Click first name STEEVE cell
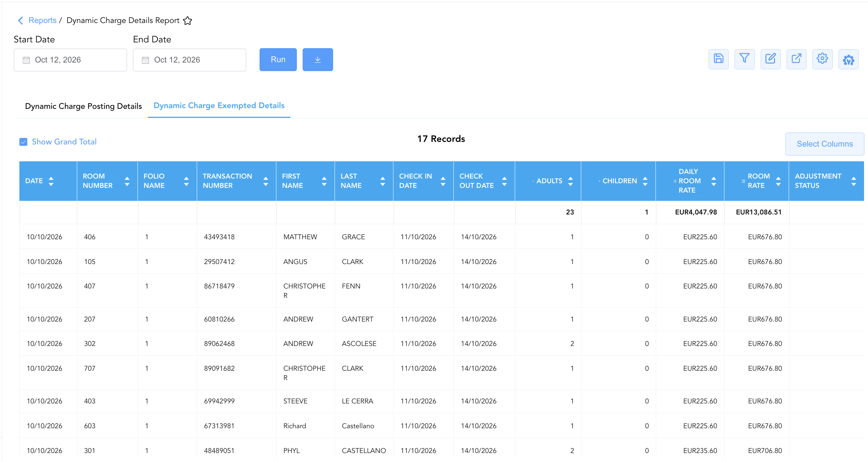Image resolution: width=868 pixels, height=462 pixels. point(295,401)
